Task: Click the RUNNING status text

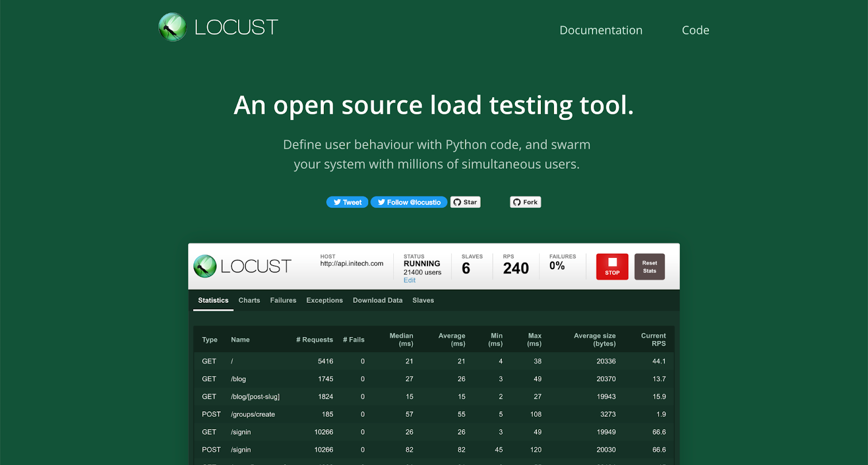Action: coord(422,263)
